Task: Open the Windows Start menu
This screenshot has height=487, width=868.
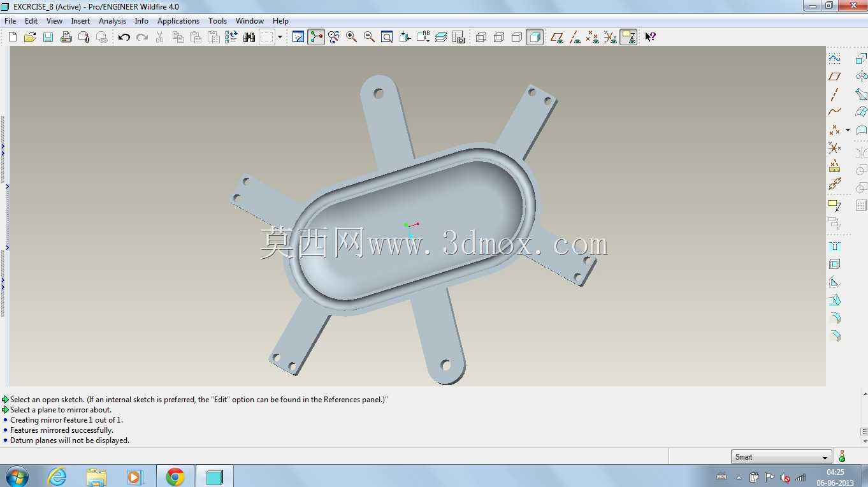Action: click(x=16, y=476)
